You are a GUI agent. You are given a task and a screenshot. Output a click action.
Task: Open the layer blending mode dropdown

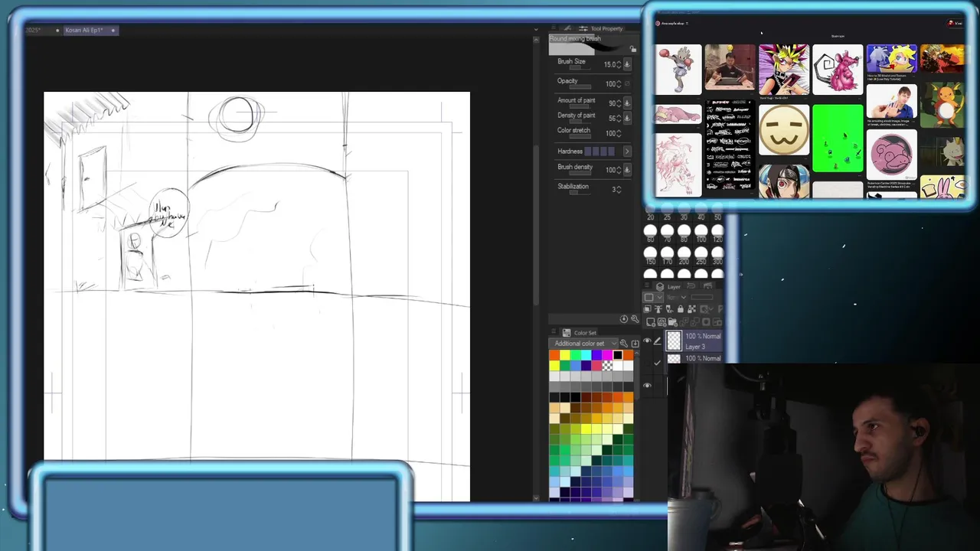click(x=677, y=298)
